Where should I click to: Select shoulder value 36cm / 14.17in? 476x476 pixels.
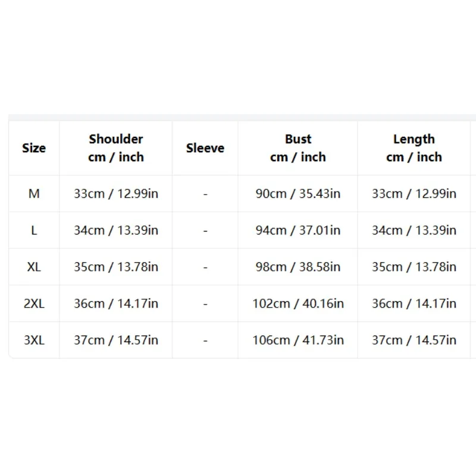pos(116,303)
